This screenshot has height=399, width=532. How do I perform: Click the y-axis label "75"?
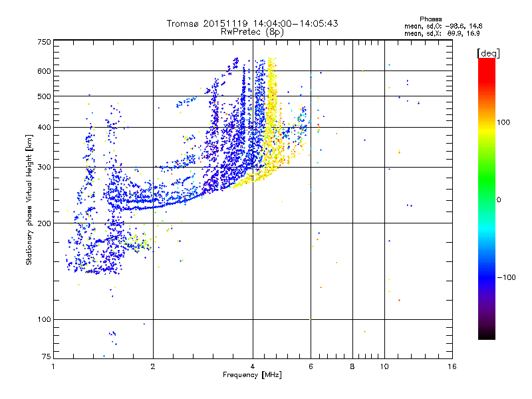[47, 356]
